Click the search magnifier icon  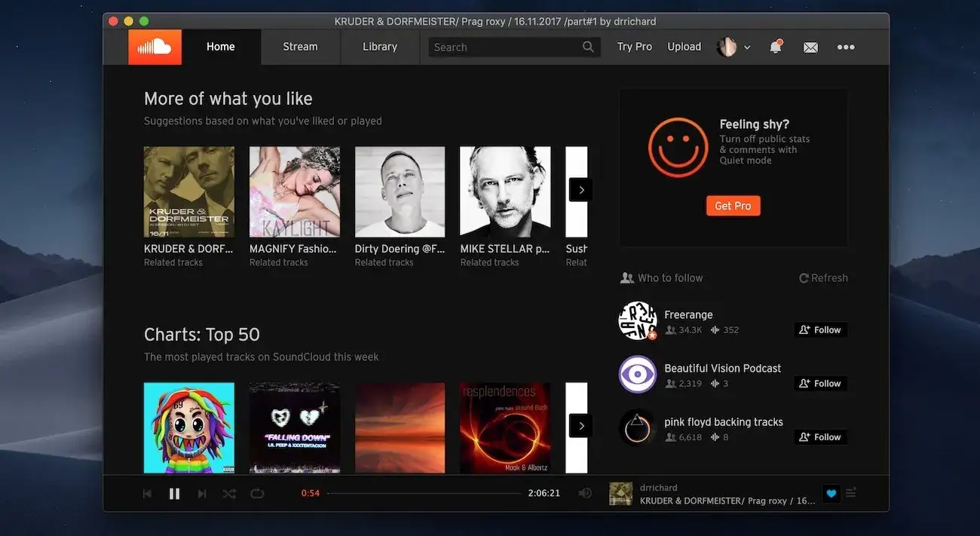[588, 47]
